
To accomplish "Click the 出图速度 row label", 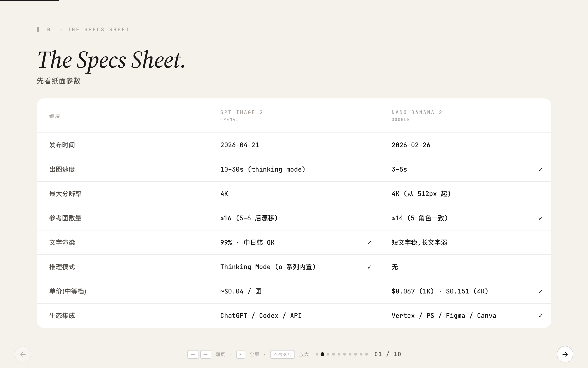I will tap(62, 170).
